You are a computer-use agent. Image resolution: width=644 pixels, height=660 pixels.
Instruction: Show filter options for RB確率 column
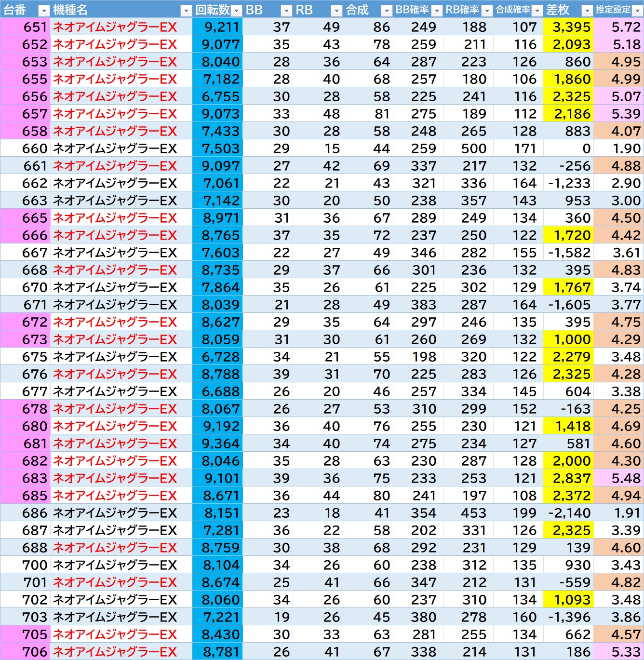487,10
